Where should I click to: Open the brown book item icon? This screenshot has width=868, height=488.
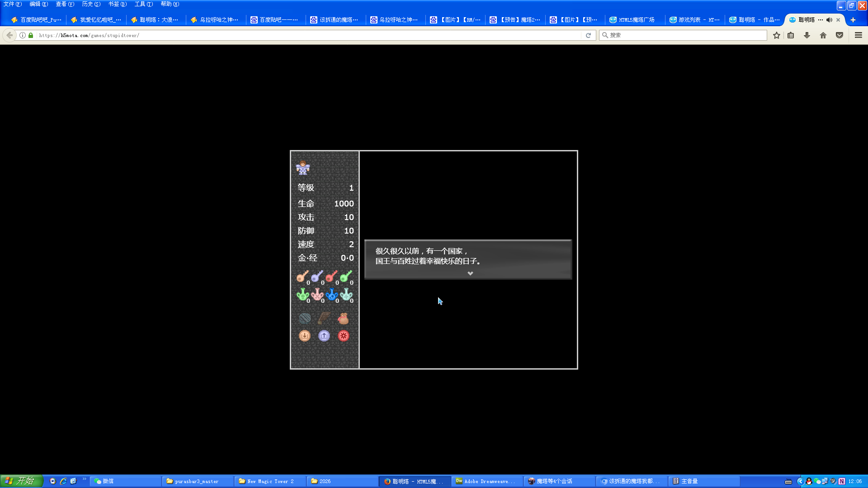coord(324,318)
